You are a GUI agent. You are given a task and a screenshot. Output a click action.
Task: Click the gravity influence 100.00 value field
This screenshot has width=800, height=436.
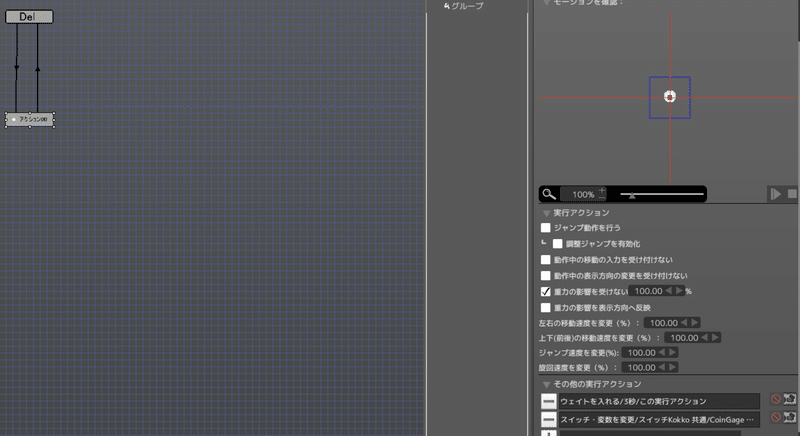[646, 291]
